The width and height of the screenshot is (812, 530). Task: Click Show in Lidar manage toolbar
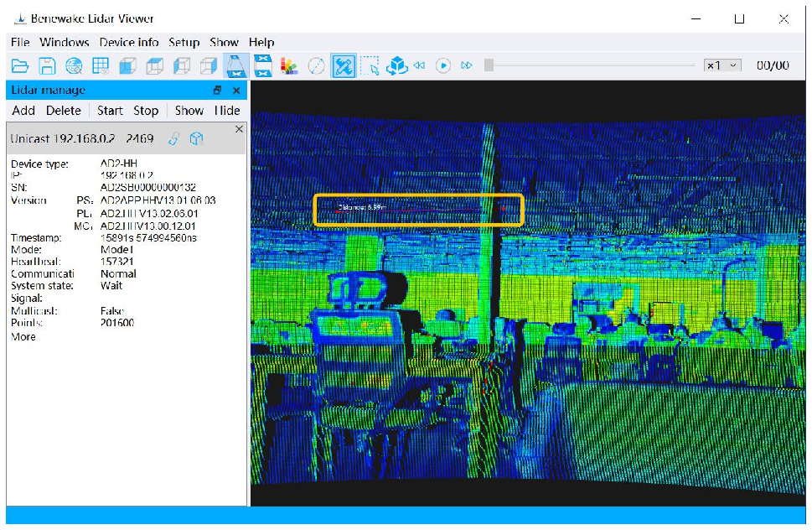pyautogui.click(x=189, y=111)
